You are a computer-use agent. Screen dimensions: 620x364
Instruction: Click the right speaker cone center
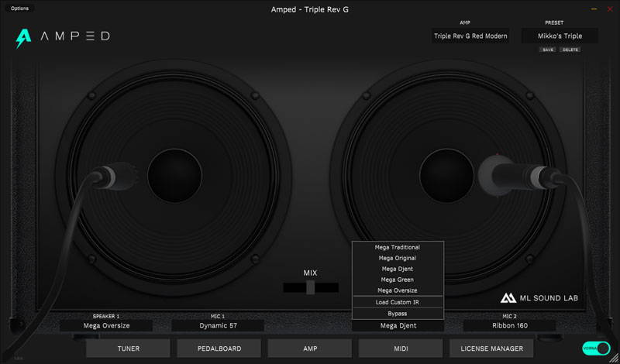tap(447, 176)
